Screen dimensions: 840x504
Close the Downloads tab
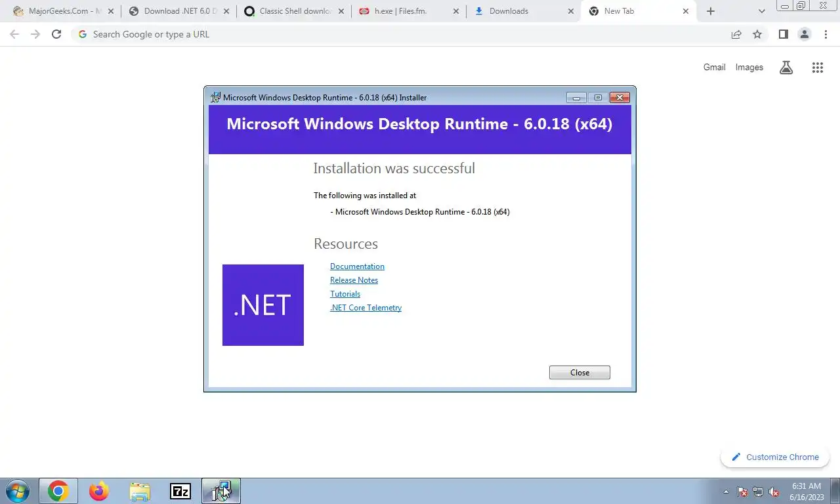[571, 11]
